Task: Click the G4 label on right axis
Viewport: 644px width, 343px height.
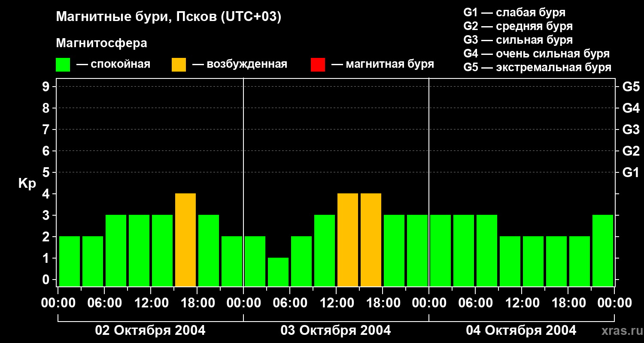Action: coord(631,108)
